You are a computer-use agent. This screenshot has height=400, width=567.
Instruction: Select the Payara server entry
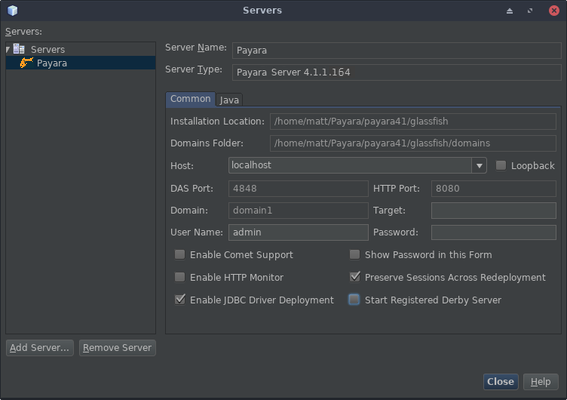point(81,63)
